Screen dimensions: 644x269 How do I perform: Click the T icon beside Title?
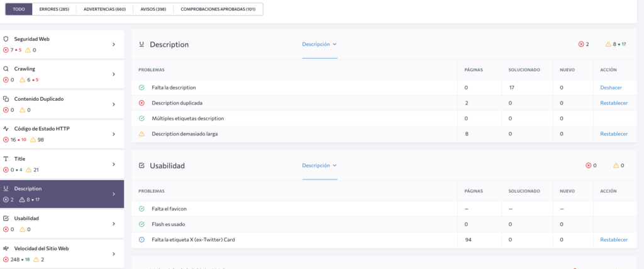[6, 159]
